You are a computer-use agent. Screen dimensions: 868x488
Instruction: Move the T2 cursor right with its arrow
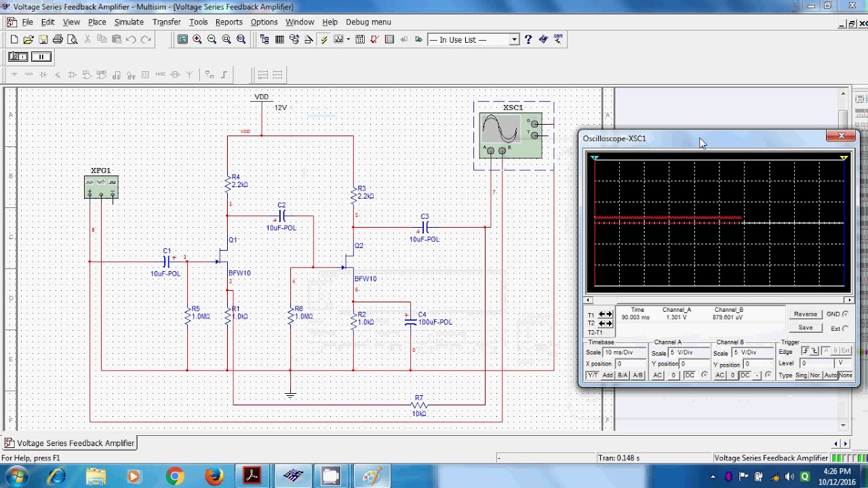609,323
